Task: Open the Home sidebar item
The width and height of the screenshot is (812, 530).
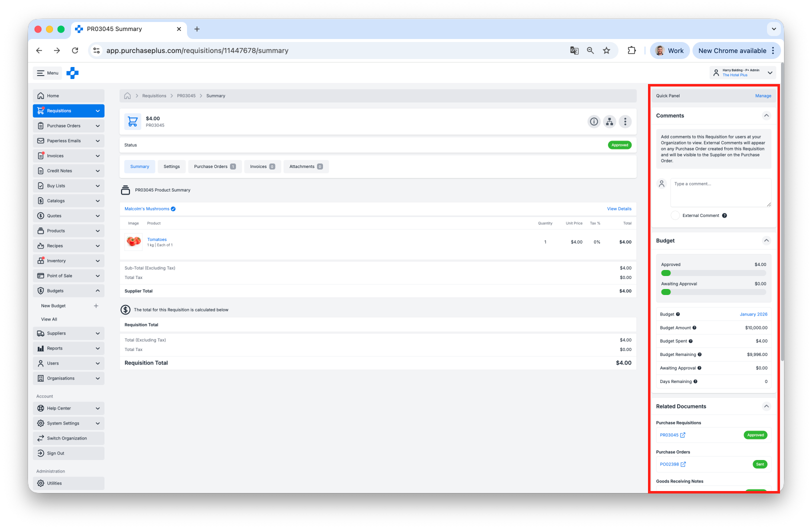Action: pyautogui.click(x=68, y=96)
